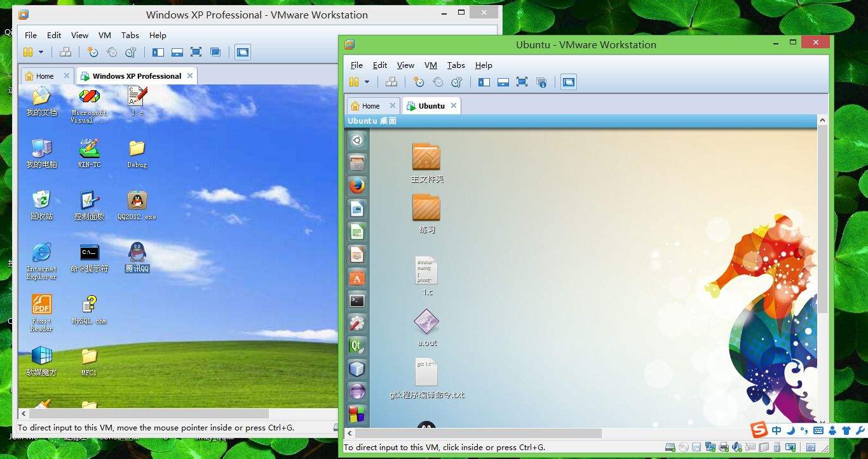Open the Ubuntu Dash home launcher icon

coord(357,141)
